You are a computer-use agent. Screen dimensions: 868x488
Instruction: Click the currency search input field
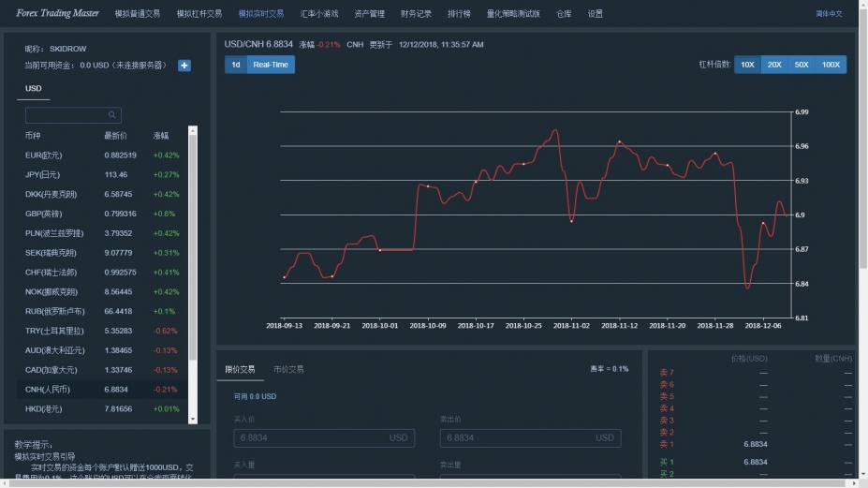click(x=73, y=114)
